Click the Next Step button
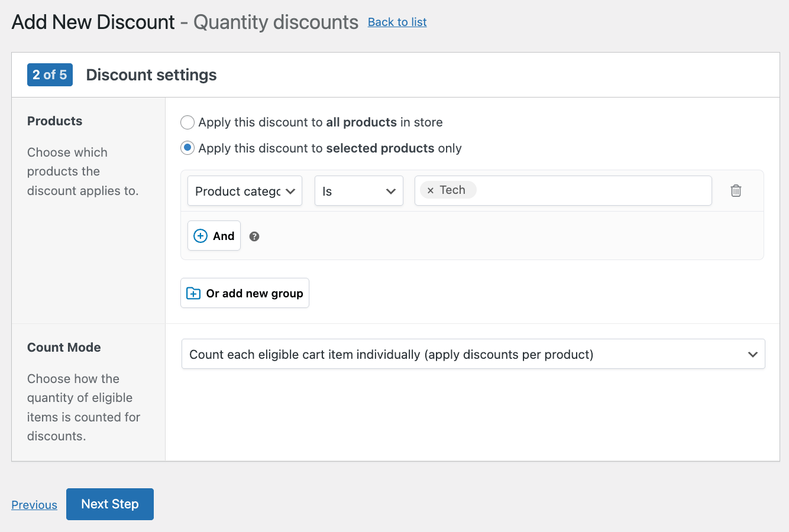 (109, 504)
